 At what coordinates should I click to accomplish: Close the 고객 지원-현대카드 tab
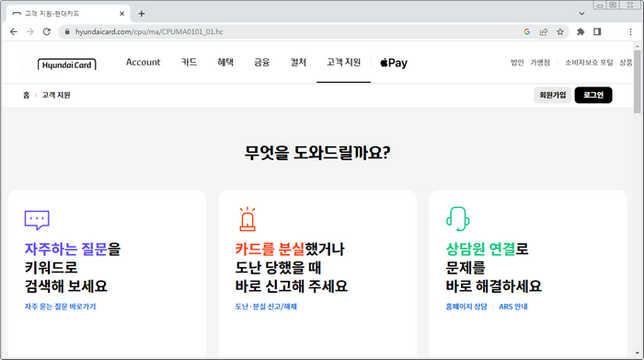coord(122,14)
